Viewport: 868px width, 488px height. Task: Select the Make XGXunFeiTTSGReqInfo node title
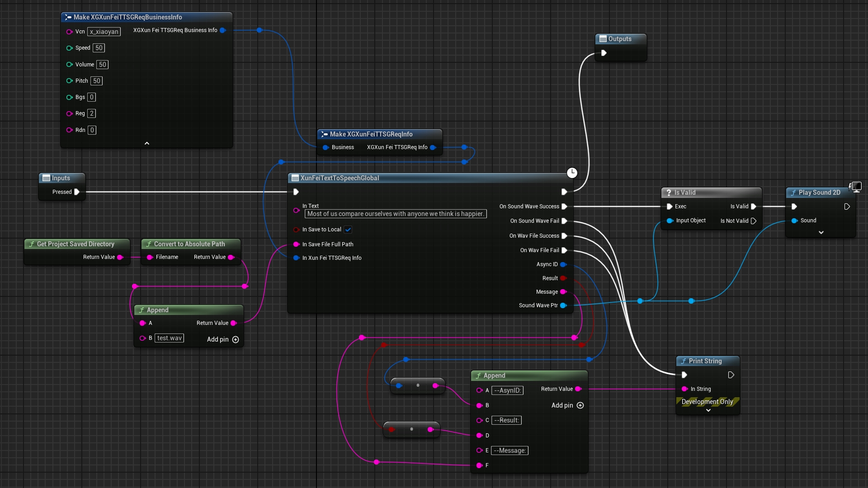click(371, 134)
